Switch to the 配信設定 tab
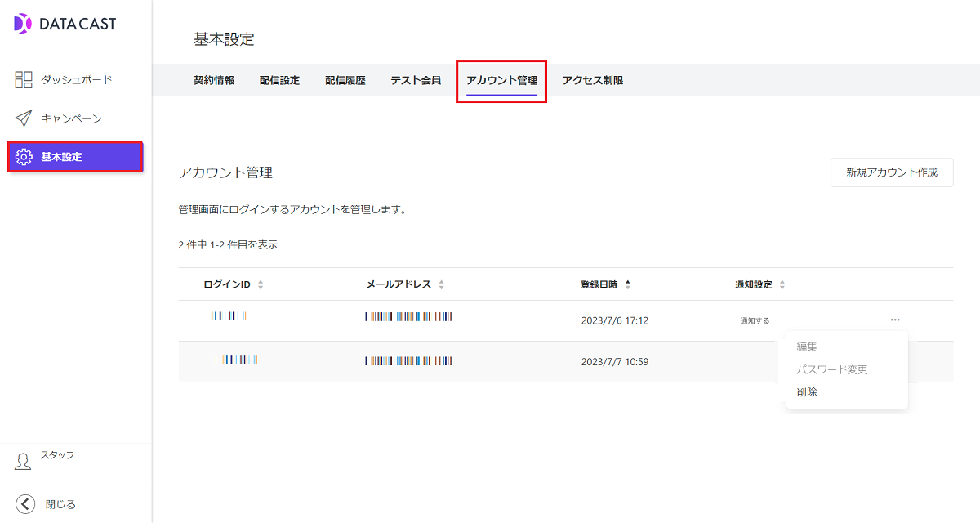 point(279,80)
